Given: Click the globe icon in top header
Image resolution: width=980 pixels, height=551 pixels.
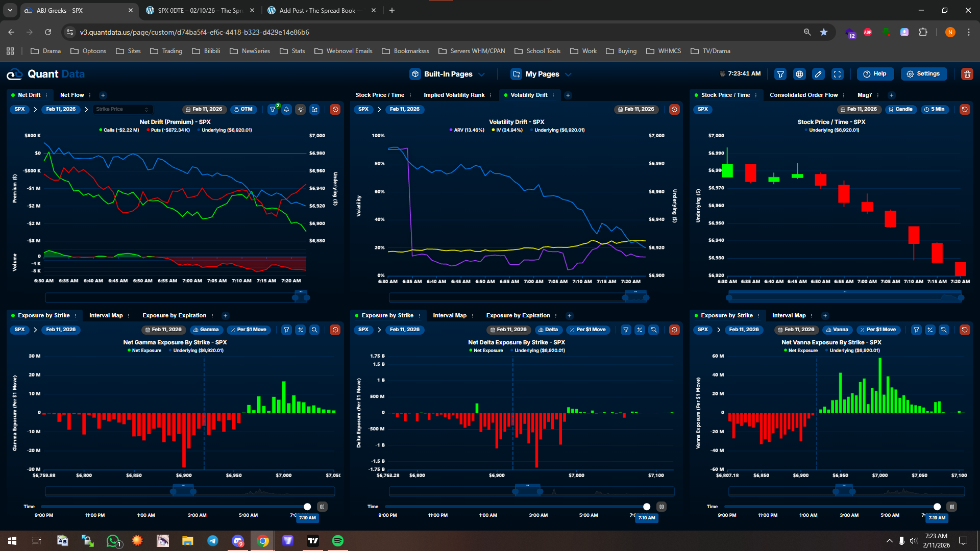Looking at the screenshot, I should [x=799, y=74].
